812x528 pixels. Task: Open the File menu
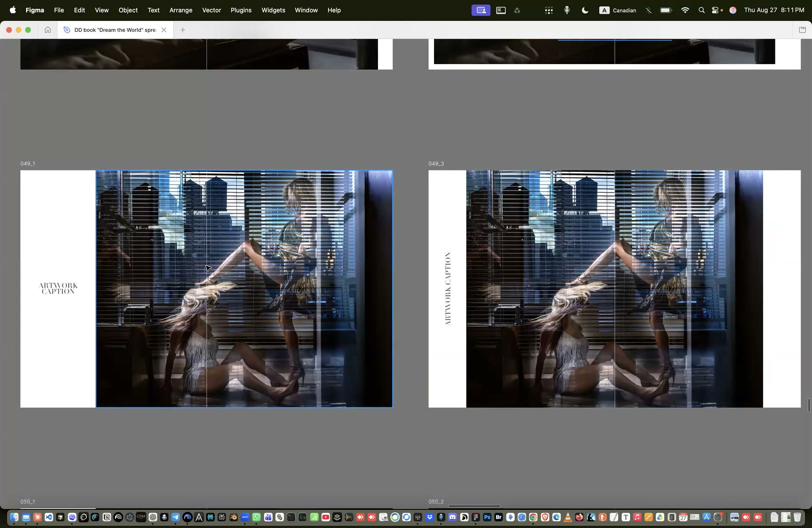(x=59, y=10)
